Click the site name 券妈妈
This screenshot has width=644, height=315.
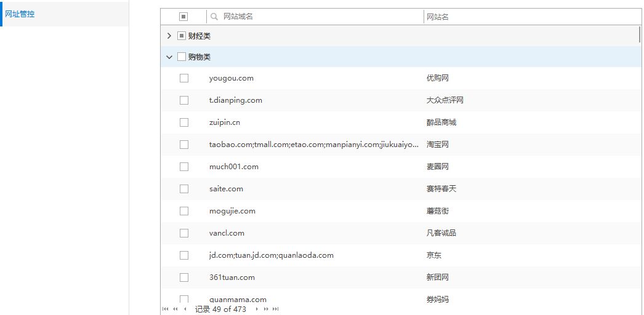coord(437,300)
